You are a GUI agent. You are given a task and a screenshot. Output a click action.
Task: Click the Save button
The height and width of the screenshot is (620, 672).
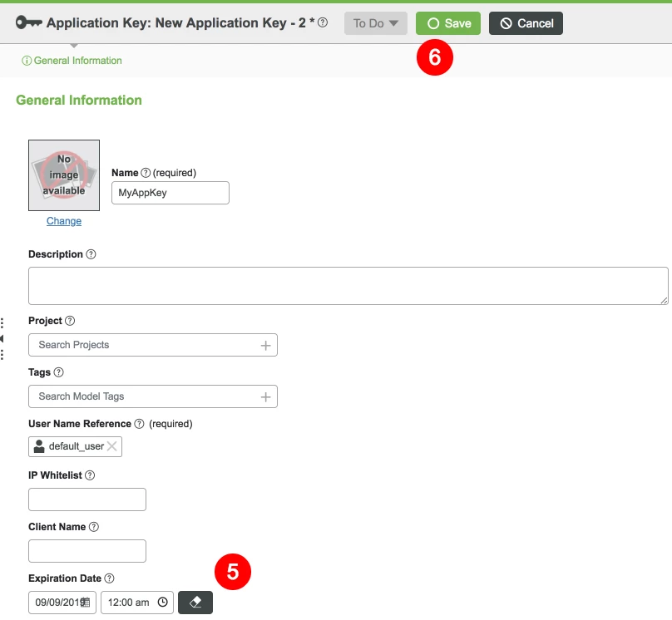click(x=447, y=23)
